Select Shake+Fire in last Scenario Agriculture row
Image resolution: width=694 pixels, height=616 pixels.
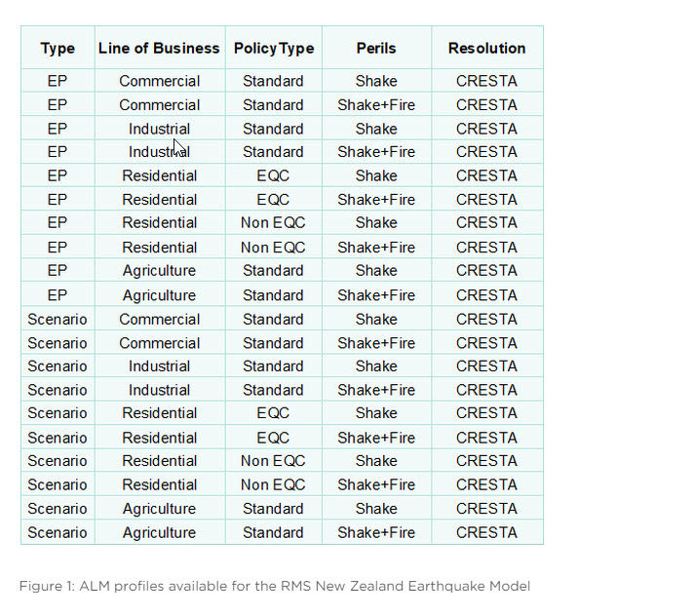pos(376,532)
